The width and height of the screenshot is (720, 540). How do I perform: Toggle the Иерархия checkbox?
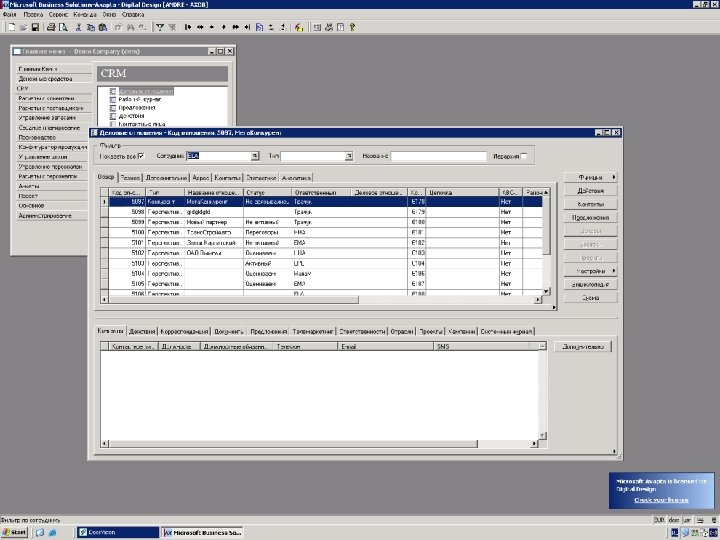[x=524, y=156]
